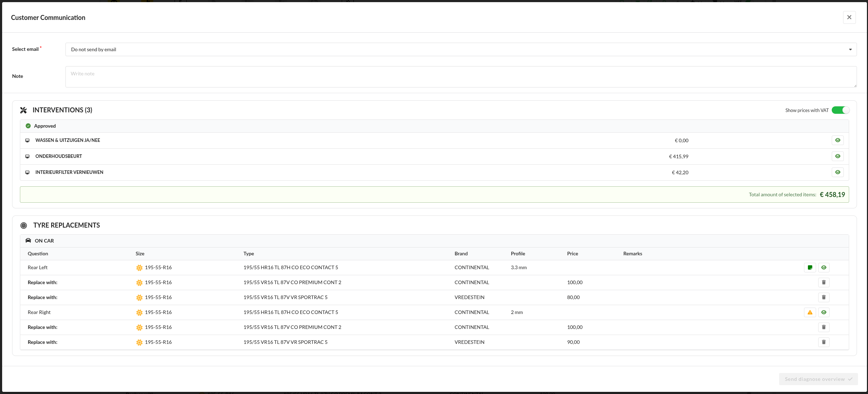Image resolution: width=868 pixels, height=394 pixels.
Task: Click monitor icon beside INTERIEURFILTER VERNIEUWEN
Action: (x=27, y=172)
